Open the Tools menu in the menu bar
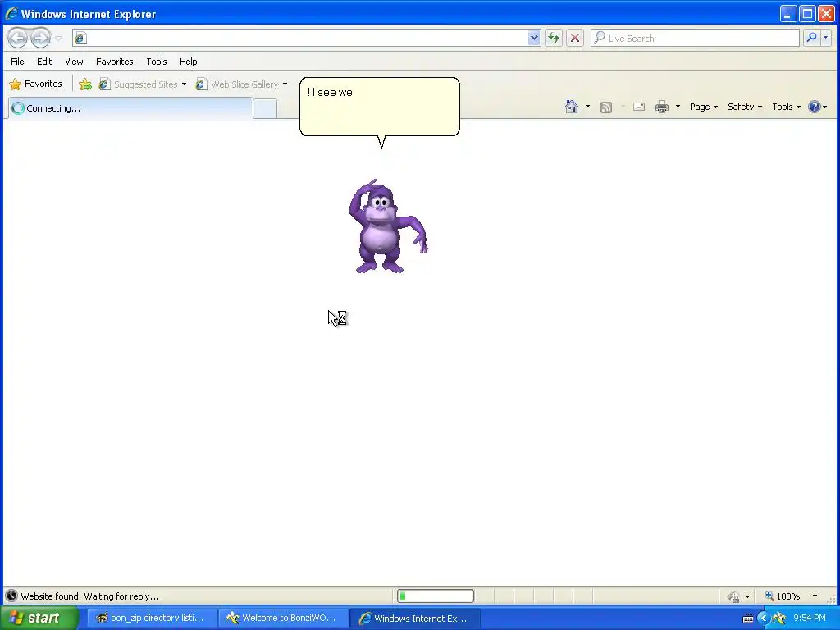Image resolution: width=840 pixels, height=630 pixels. coord(157,62)
